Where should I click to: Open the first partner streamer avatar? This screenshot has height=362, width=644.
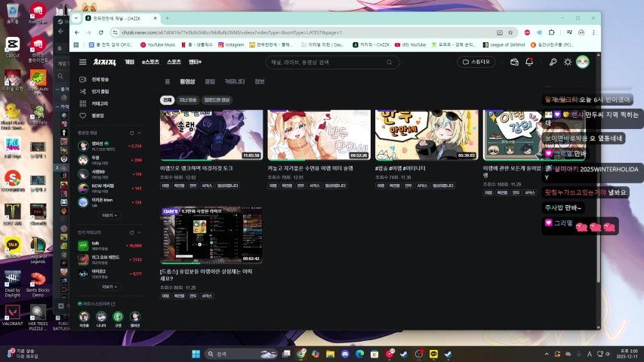tap(85, 317)
